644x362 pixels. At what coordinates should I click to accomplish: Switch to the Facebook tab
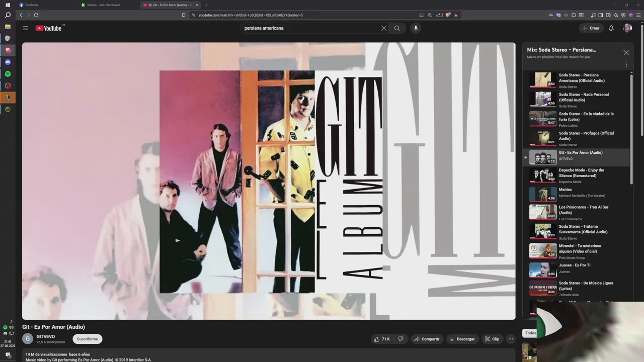[48, 5]
